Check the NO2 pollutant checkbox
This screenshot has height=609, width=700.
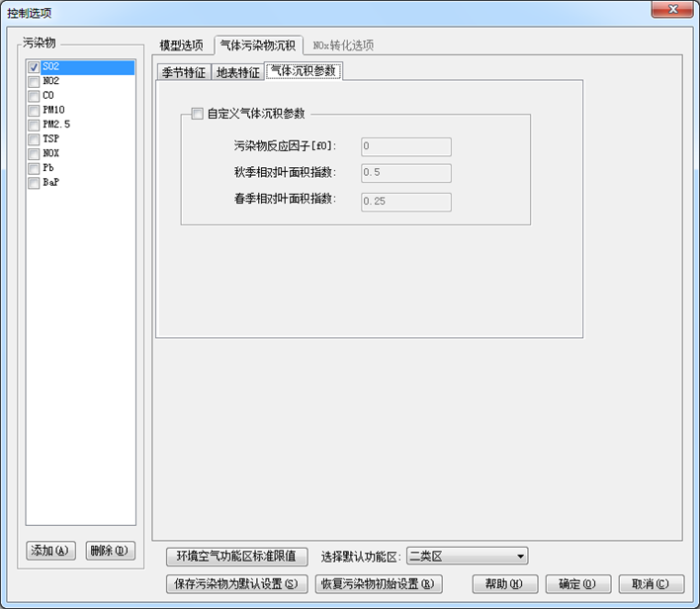point(35,82)
